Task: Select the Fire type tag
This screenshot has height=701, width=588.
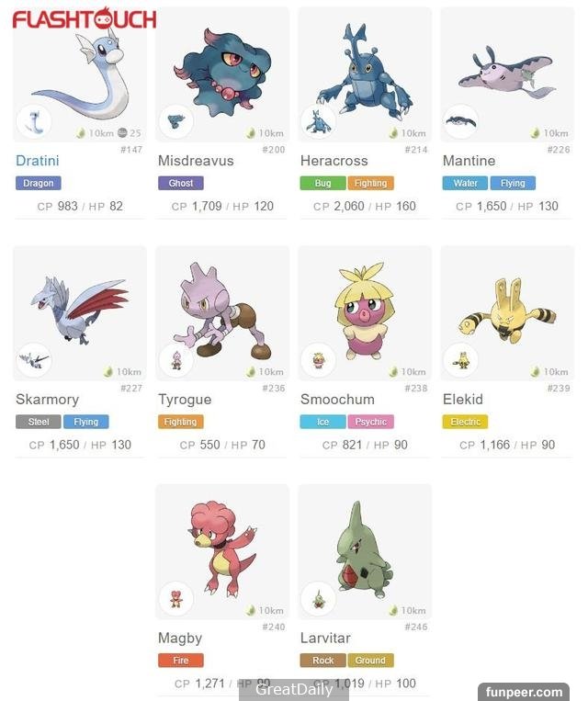Action: tap(181, 661)
